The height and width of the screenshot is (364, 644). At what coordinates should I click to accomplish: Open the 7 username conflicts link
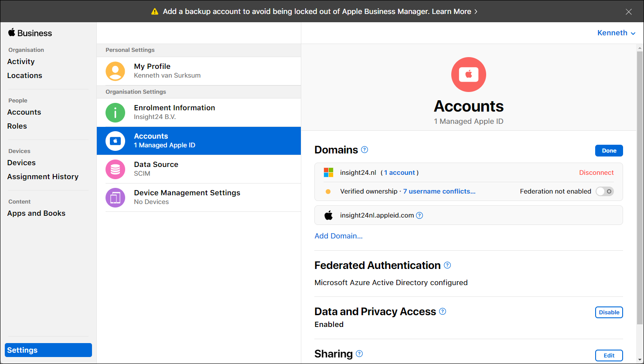439,191
